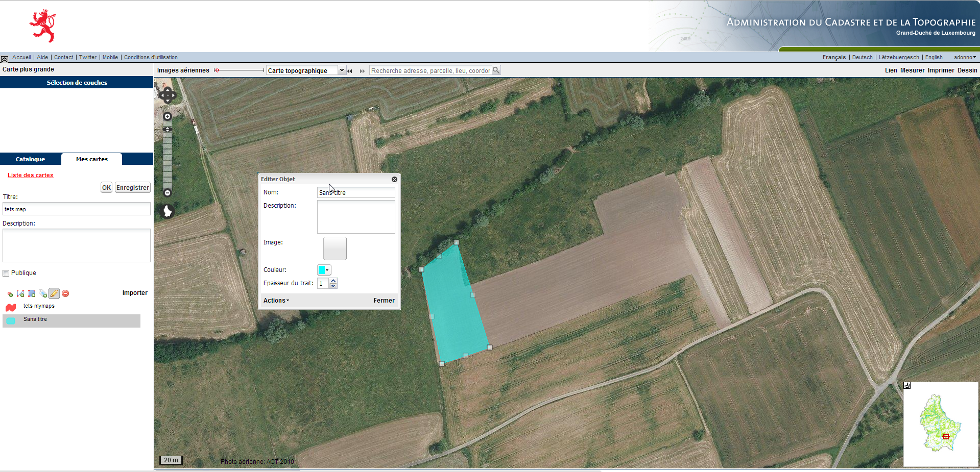980x472 pixels.
Task: Toggle the pencil edit mode button
Action: [x=54, y=293]
